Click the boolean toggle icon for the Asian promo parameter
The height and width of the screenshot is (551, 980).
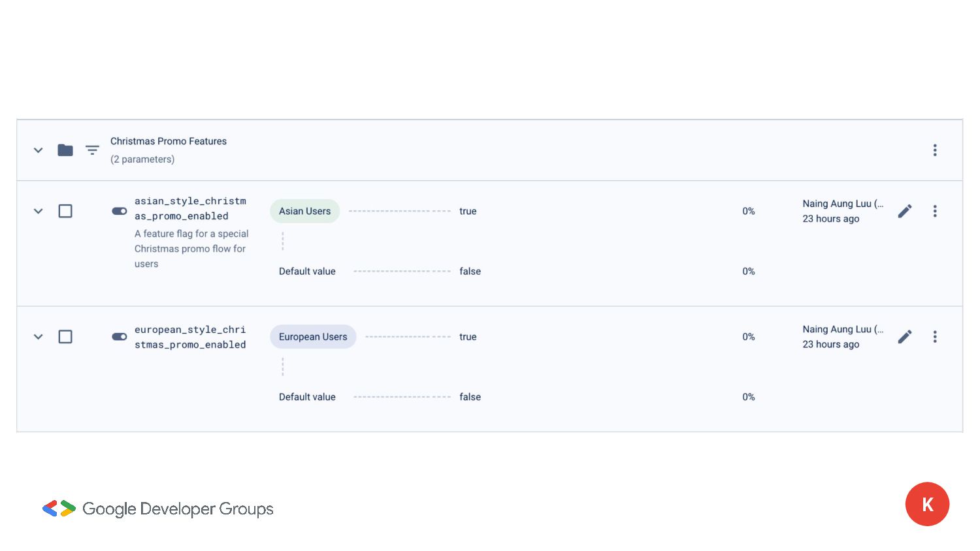tap(120, 211)
